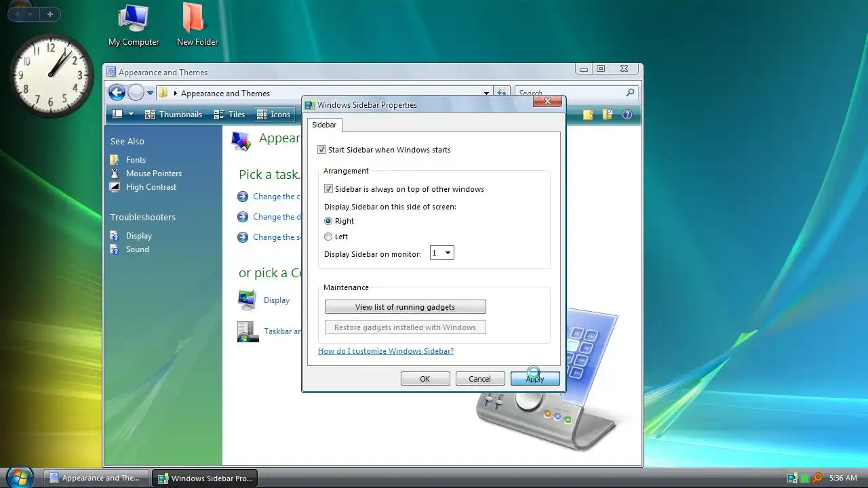Viewport: 868px width, 488px height.
Task: Toggle Sidebar always on top checkbox
Action: coord(328,189)
